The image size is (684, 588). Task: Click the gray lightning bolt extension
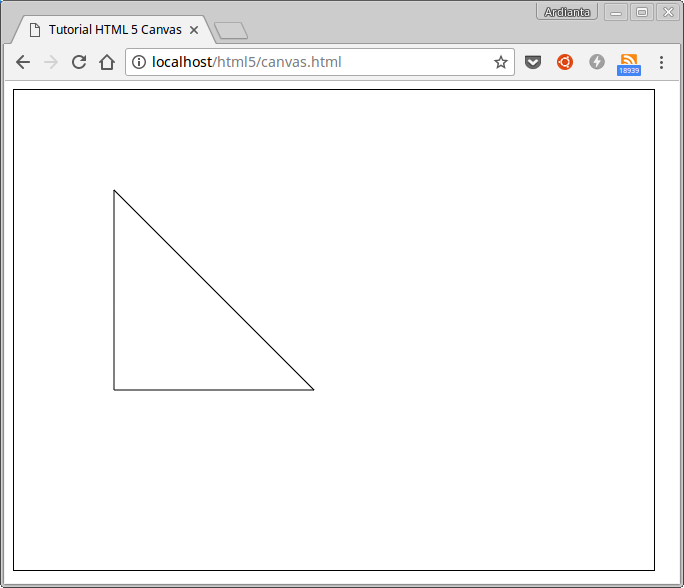pos(597,62)
